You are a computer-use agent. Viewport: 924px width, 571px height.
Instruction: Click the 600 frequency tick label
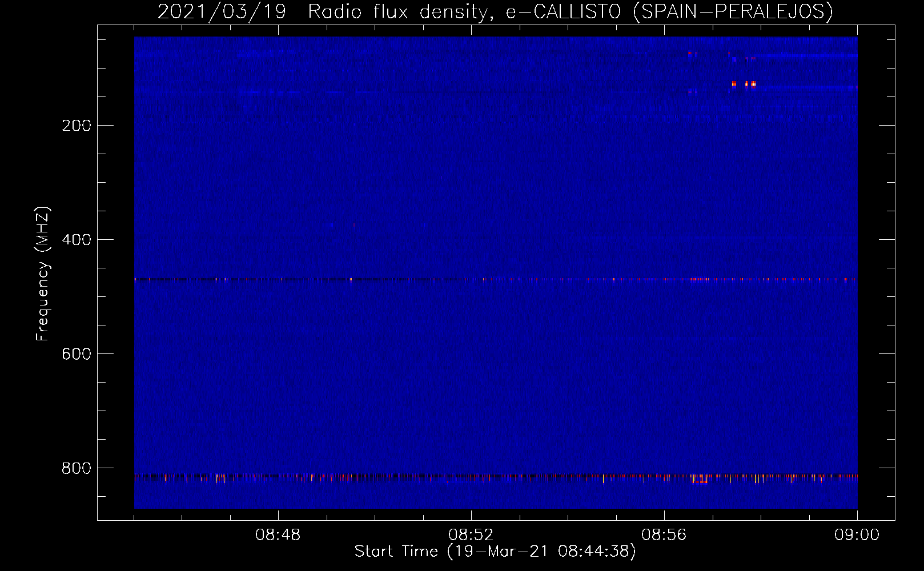[77, 354]
